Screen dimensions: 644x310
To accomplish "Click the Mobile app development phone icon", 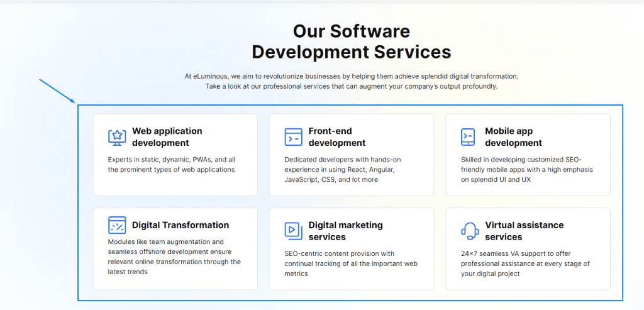I will click(468, 137).
